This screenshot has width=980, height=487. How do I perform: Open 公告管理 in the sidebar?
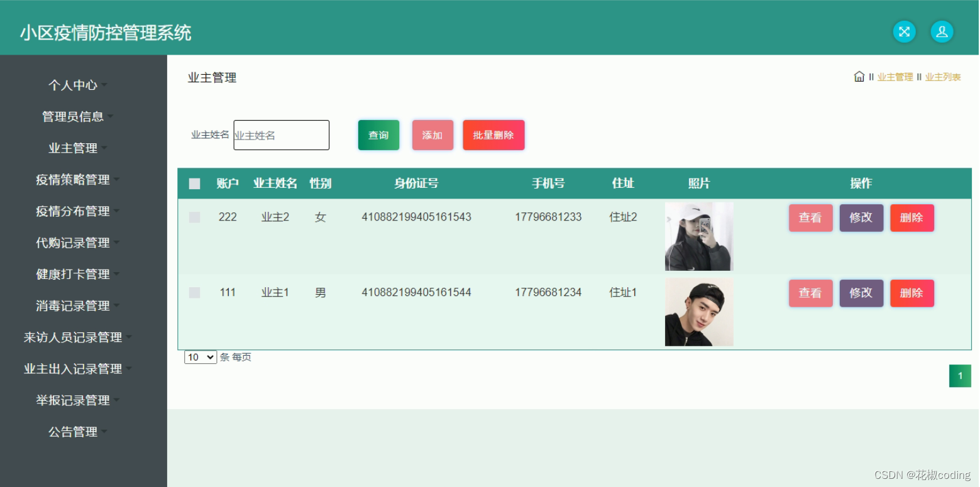coord(77,432)
